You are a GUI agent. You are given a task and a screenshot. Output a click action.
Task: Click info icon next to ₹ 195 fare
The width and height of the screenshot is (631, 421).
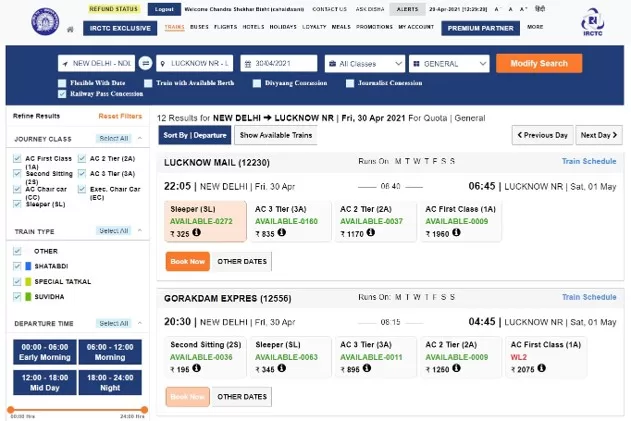(x=196, y=368)
